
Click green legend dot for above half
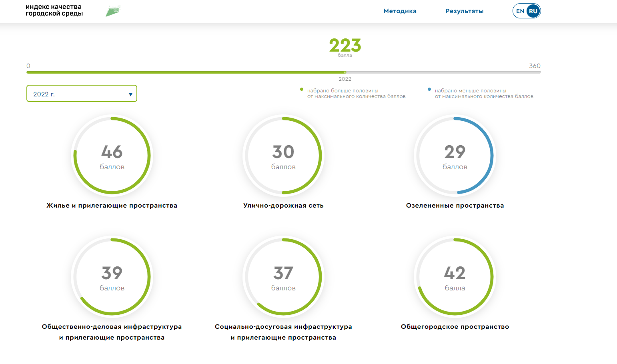(x=302, y=90)
